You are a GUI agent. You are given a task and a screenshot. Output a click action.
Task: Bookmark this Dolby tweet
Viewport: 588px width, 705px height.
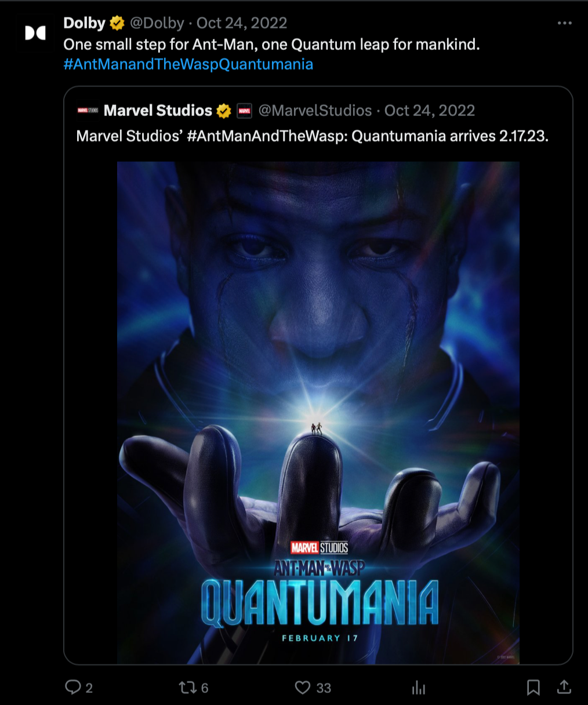pos(533,688)
